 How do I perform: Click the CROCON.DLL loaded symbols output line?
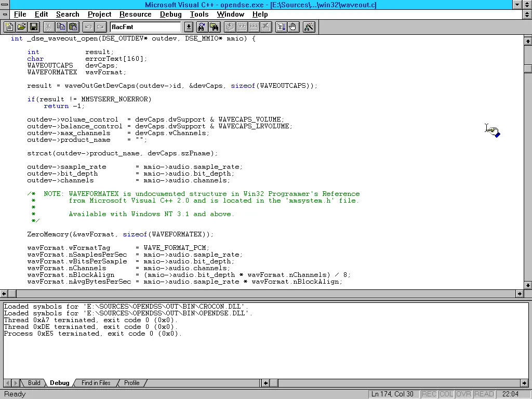pyautogui.click(x=126, y=307)
